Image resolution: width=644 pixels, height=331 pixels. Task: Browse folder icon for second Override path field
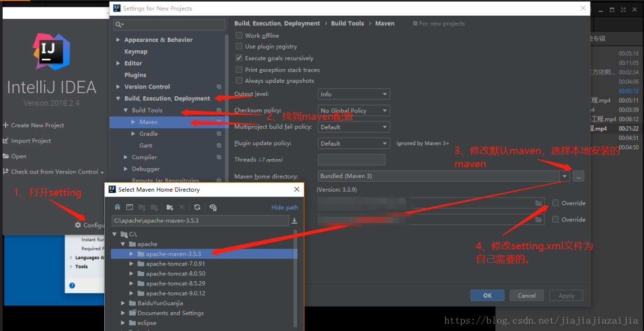click(x=538, y=220)
